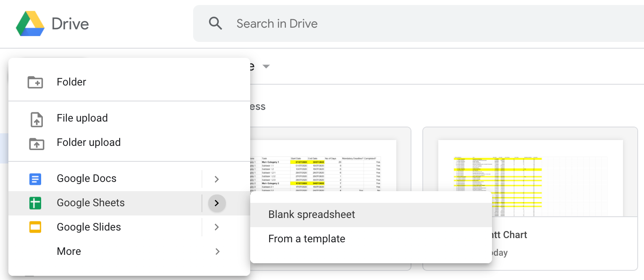Click the blue Google Docs icon
644x280 pixels.
click(x=35, y=179)
